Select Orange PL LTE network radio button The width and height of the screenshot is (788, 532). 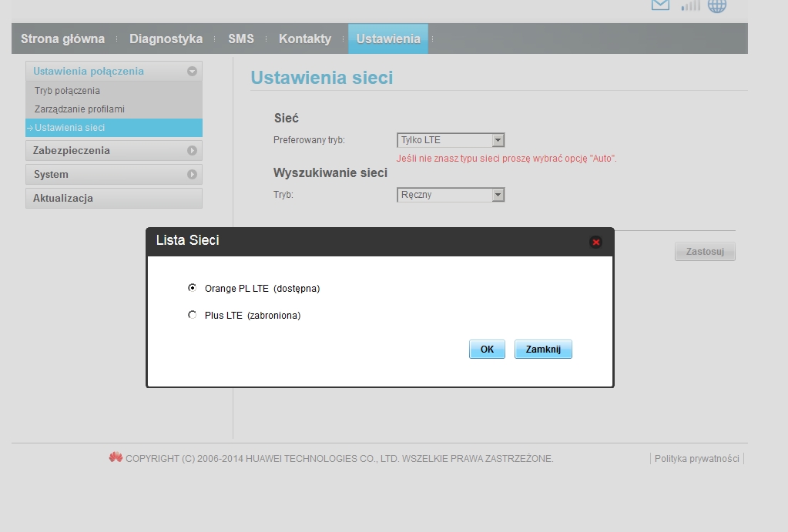point(192,288)
